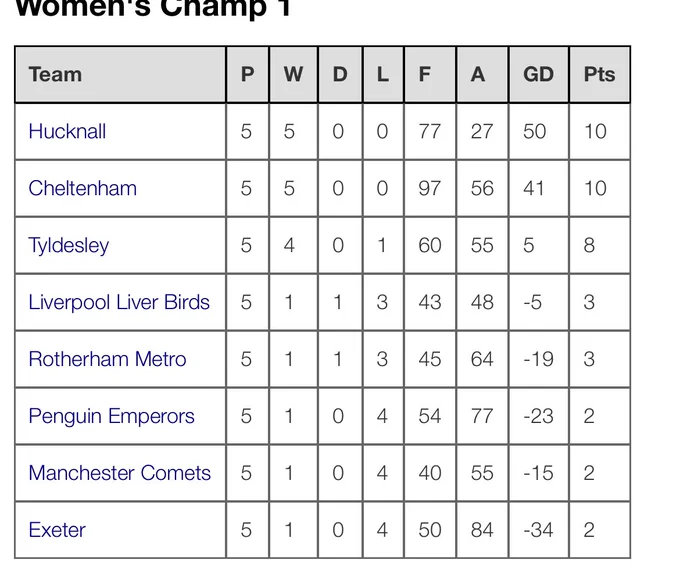This screenshot has width=680, height=588.
Task: Open the Liverpool Liver Birds link
Action: coord(119,302)
